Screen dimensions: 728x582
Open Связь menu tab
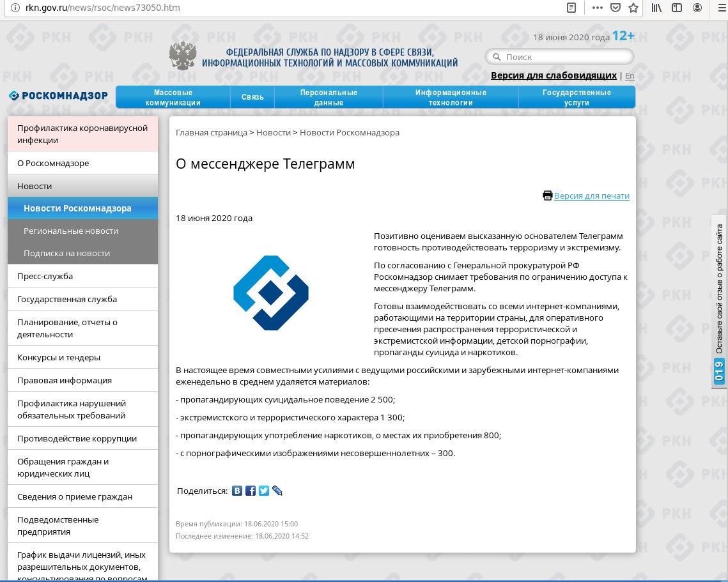point(252,98)
